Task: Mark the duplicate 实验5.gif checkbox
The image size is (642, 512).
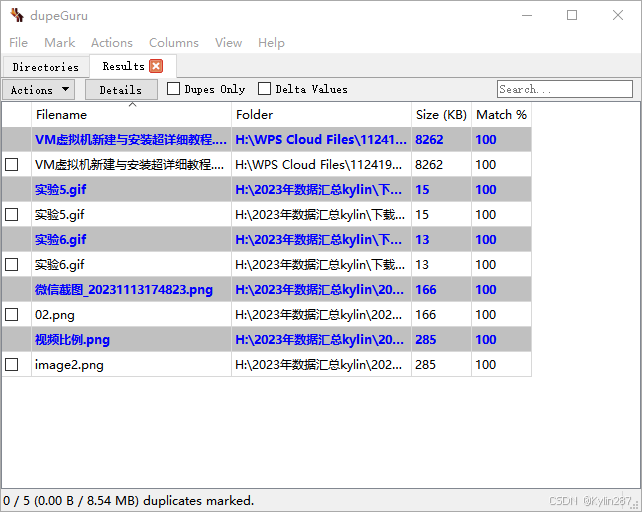Action: tap(11, 215)
